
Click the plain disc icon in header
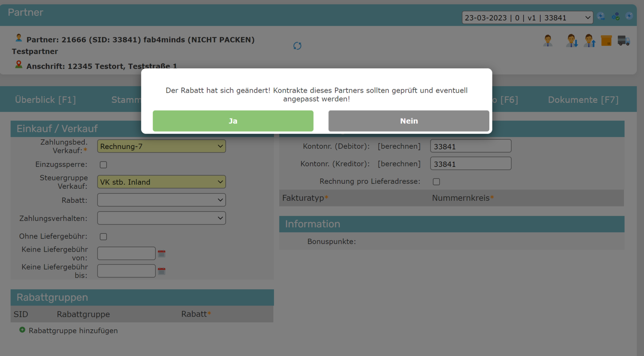(x=629, y=16)
